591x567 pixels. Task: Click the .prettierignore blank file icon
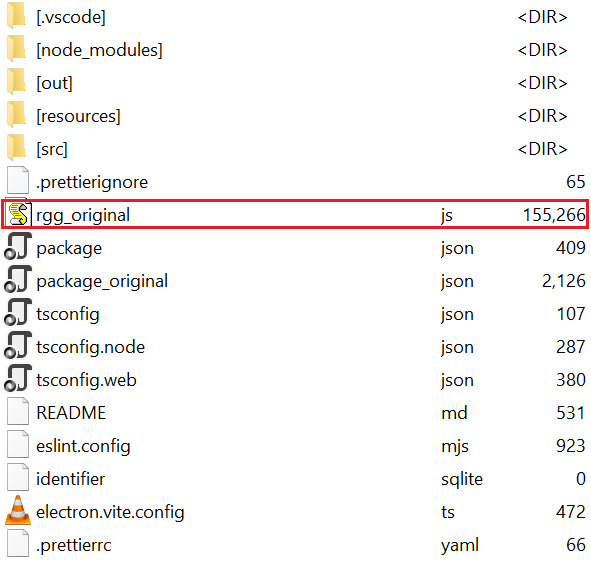(x=18, y=180)
